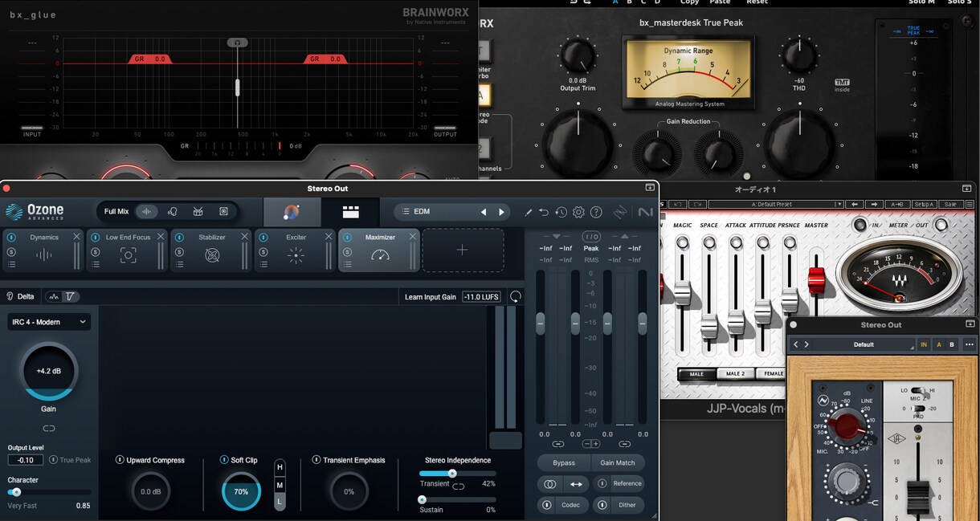This screenshot has width=980, height=521.
Task: Go to previous Ozone preset arrow
Action: point(484,212)
